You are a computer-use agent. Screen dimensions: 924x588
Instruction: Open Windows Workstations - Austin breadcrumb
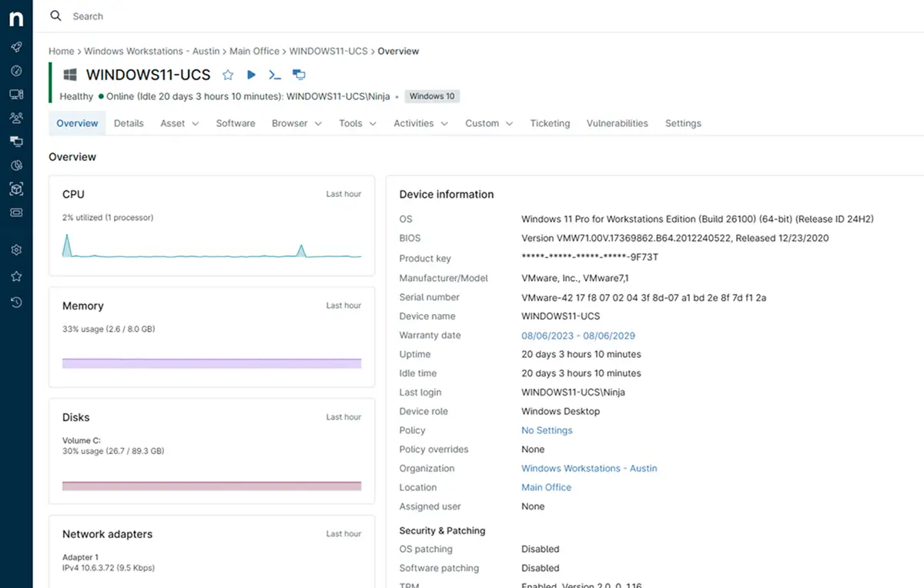point(152,51)
